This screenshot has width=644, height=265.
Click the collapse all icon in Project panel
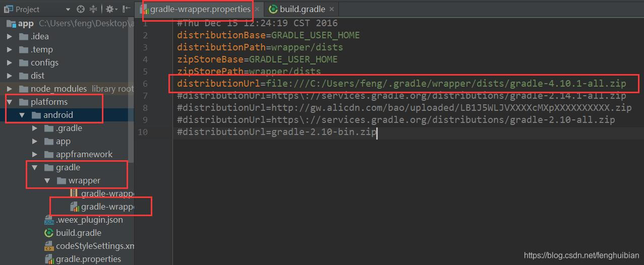pyautogui.click(x=93, y=9)
